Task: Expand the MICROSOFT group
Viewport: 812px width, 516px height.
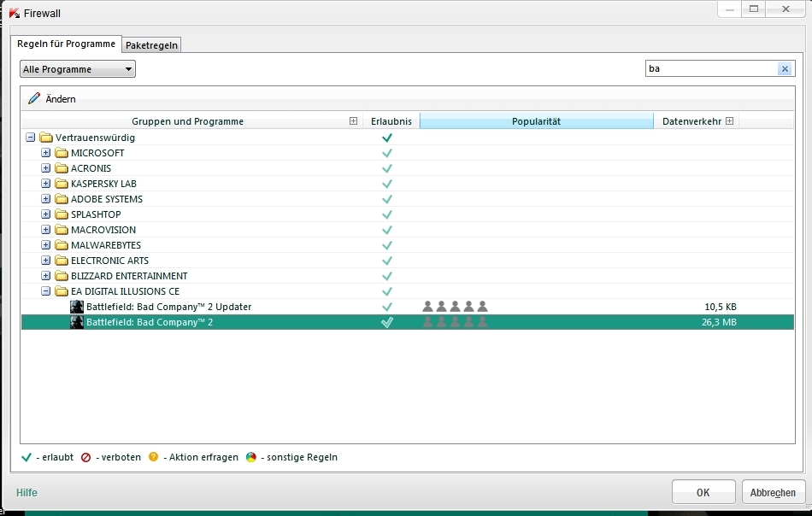Action: [46, 153]
